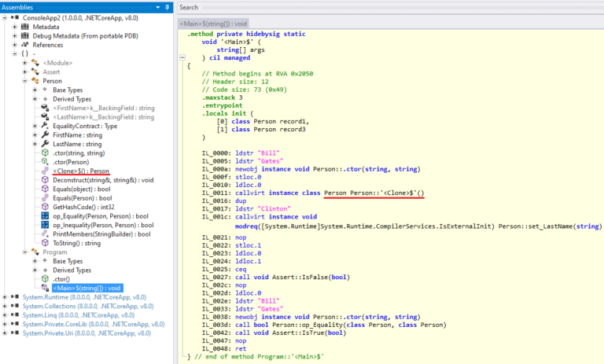Click the Search field

point(391,7)
